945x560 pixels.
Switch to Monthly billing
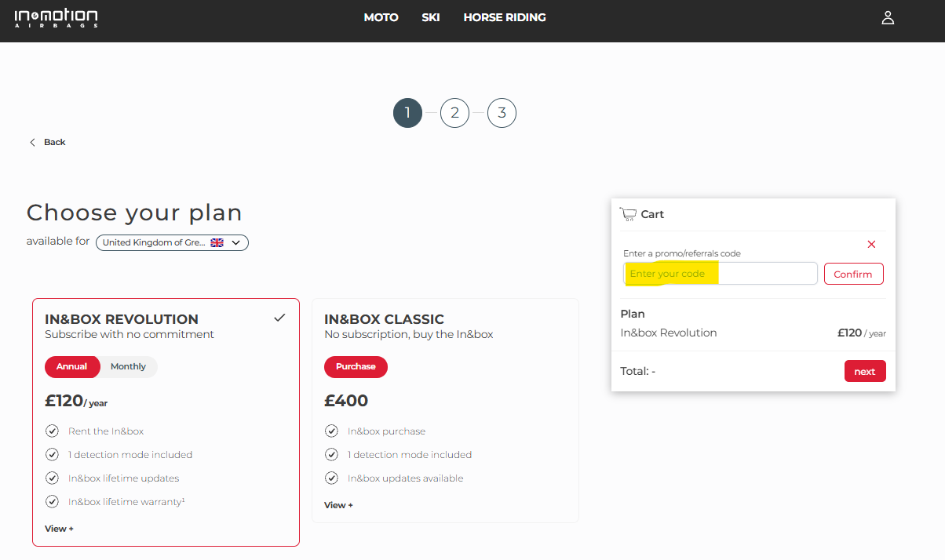click(128, 367)
